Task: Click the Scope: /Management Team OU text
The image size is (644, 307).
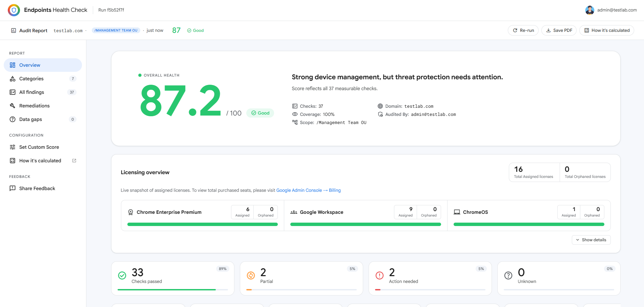Action: 333,123
